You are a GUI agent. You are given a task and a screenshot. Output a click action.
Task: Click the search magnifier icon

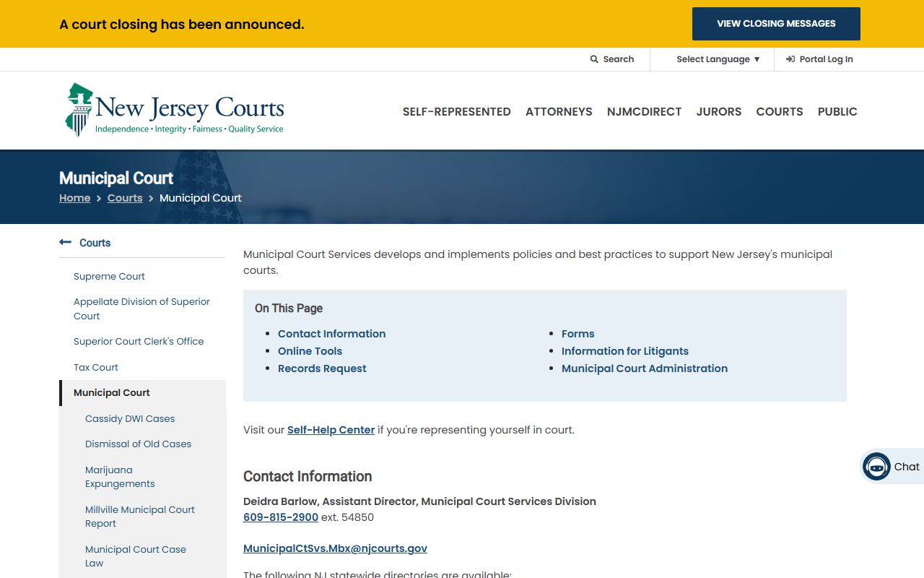coord(594,59)
